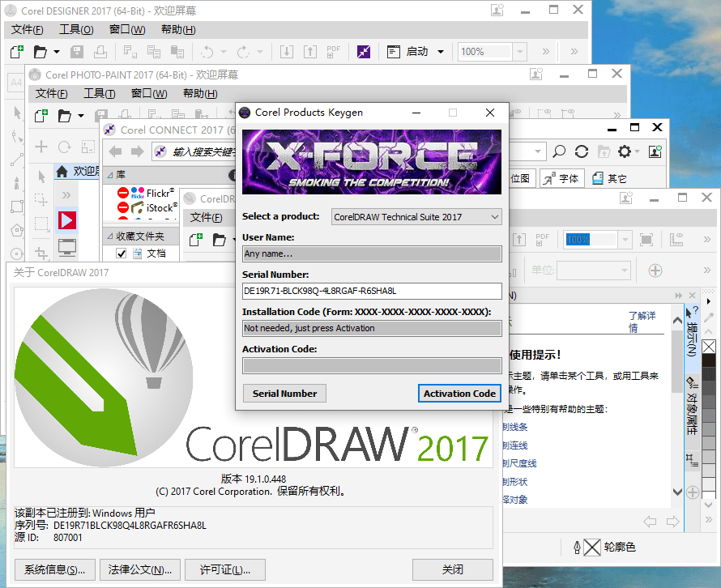Click 对象属性 vertical docker tab
Screen dimensions: 721x588
tap(692, 407)
